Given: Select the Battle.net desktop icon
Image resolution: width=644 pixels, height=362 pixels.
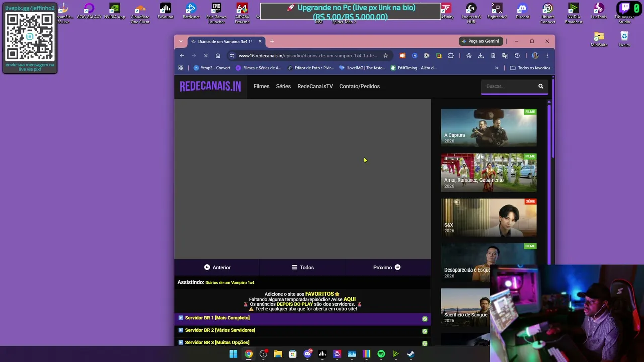Looking at the screenshot, I should [x=191, y=12].
